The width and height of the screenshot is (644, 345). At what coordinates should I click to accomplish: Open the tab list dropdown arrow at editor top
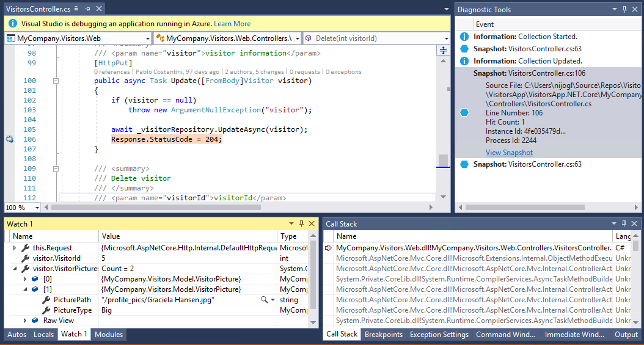point(447,9)
